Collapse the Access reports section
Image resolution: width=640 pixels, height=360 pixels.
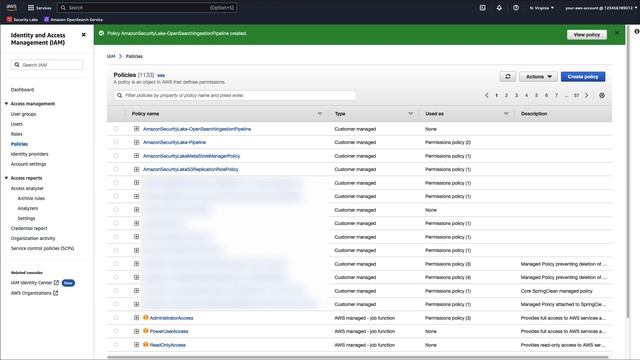click(x=6, y=178)
